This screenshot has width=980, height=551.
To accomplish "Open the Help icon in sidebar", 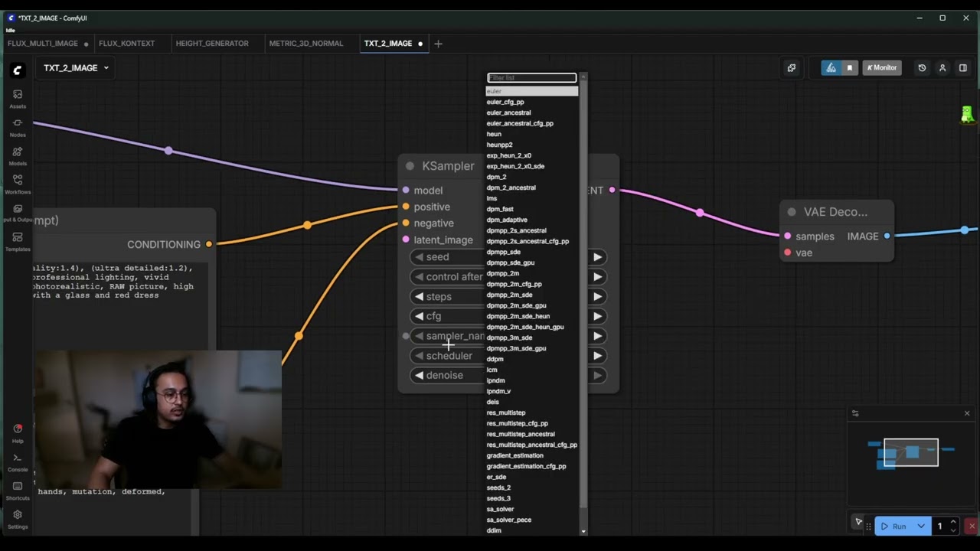I will [17, 433].
